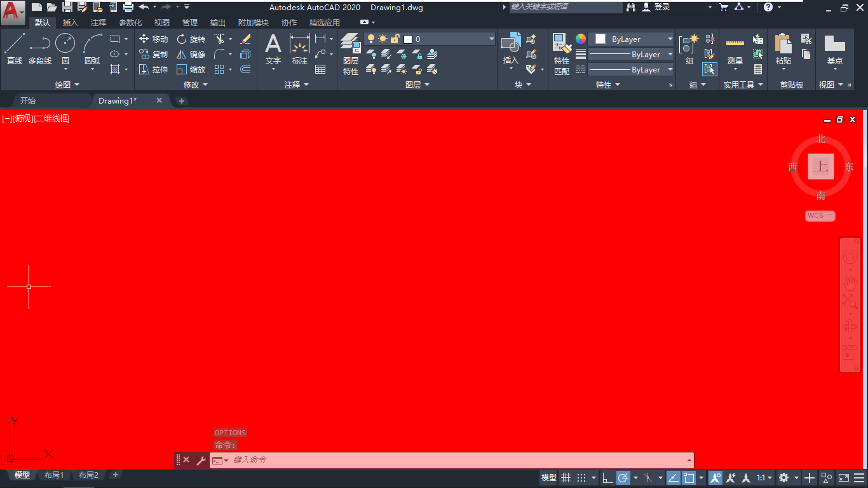
Task: Toggle polar tracking in status bar
Action: [623, 477]
